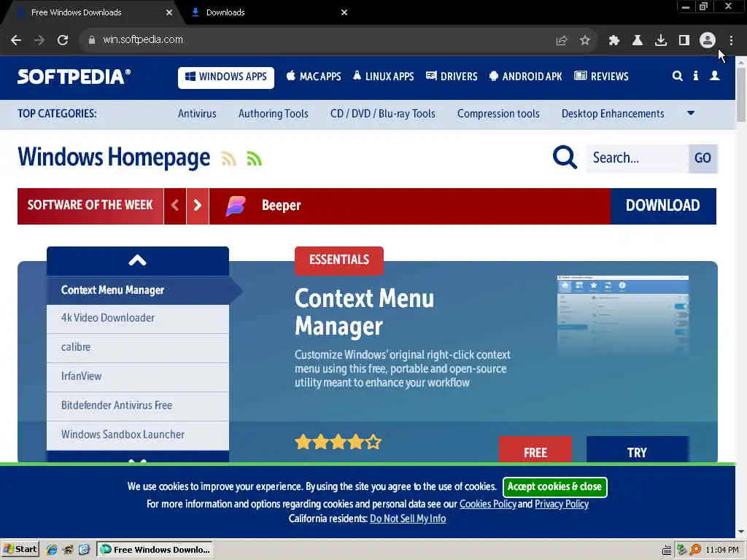The width and height of the screenshot is (747, 560).
Task: Click the header user account icon
Action: click(x=715, y=76)
